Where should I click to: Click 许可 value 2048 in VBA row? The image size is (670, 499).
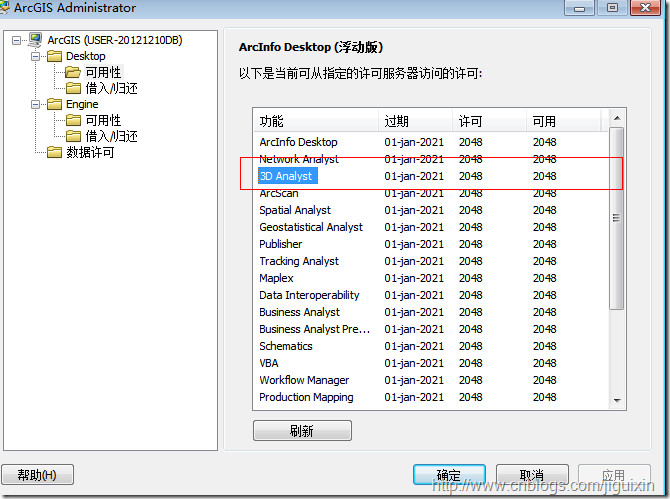point(470,363)
